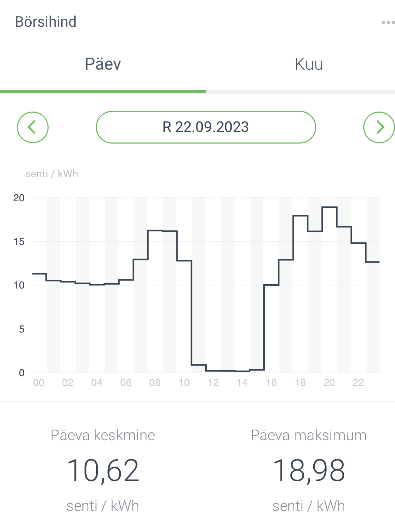The height and width of the screenshot is (532, 395).
Task: Tap the 5 value on the price axis
Action: pos(22,329)
